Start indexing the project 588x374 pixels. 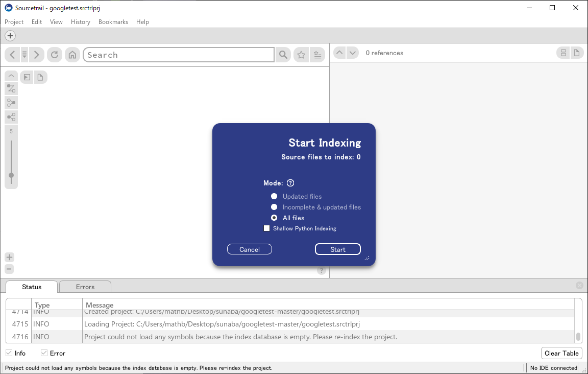(338, 249)
